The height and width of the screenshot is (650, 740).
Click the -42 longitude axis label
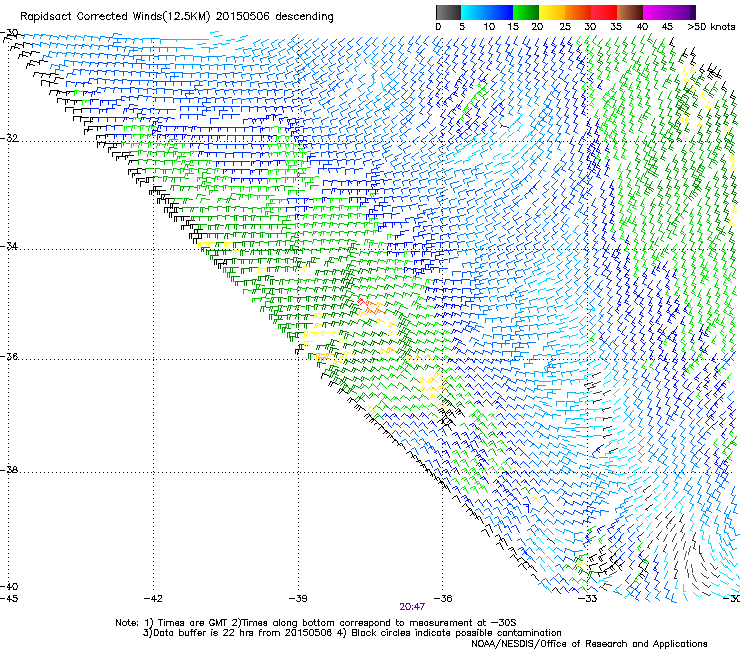click(x=153, y=599)
